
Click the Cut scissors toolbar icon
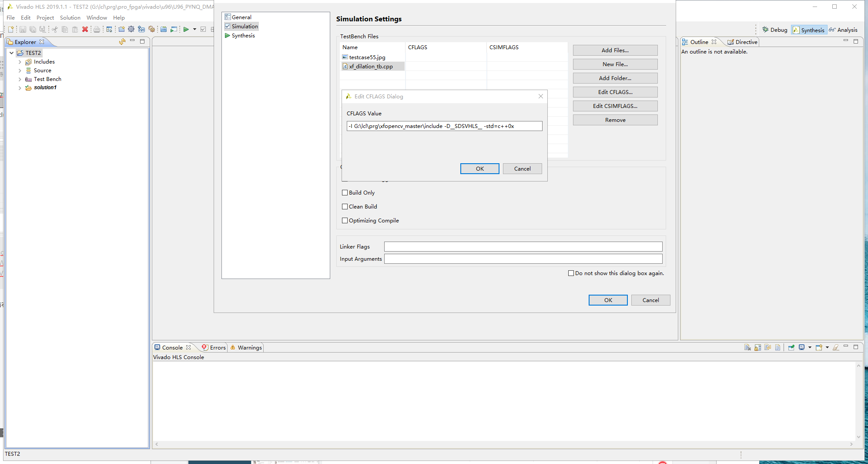[55, 29]
